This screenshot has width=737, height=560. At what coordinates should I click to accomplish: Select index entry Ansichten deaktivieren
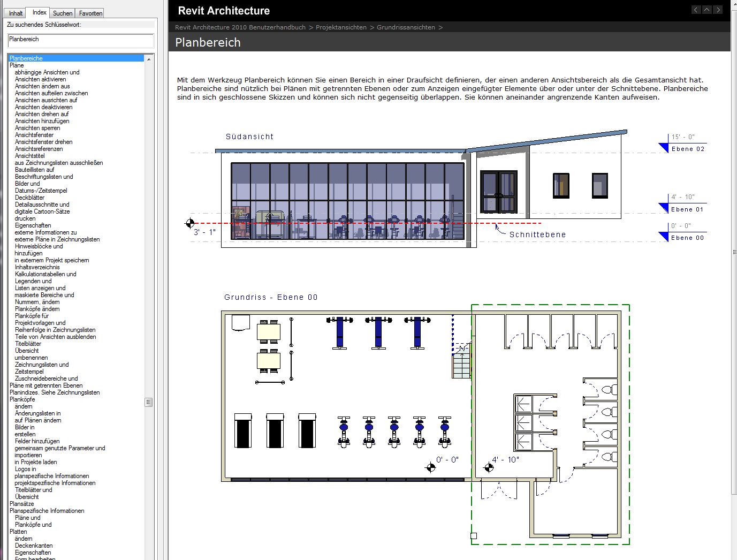(43, 107)
